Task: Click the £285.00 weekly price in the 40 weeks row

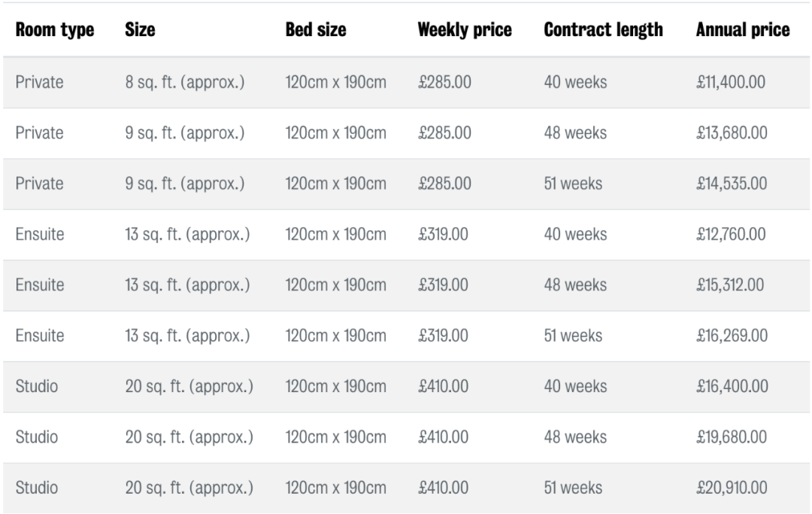Action: tap(444, 82)
